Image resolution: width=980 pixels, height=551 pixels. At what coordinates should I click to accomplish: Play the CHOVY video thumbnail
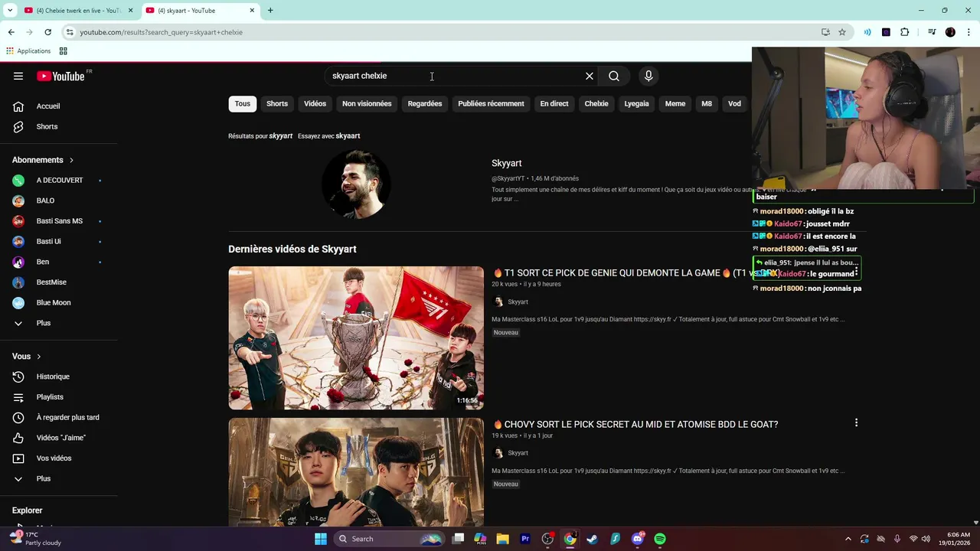(356, 472)
